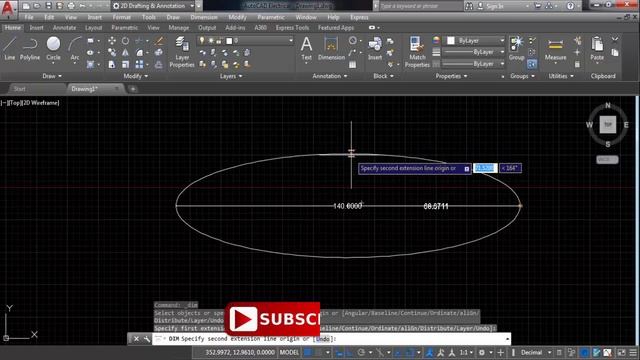Open the annotation scale 1:1 dropdown
The height and width of the screenshot is (360, 640).
(466, 352)
